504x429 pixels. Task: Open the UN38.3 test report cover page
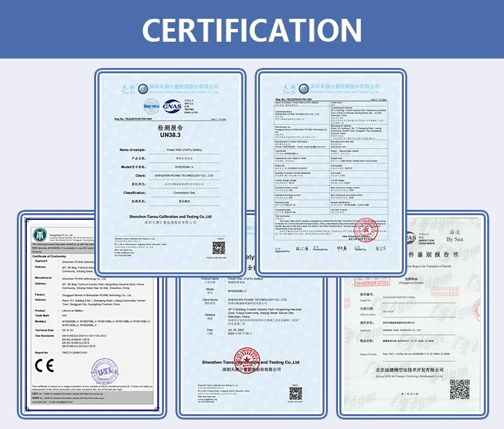pos(171,173)
